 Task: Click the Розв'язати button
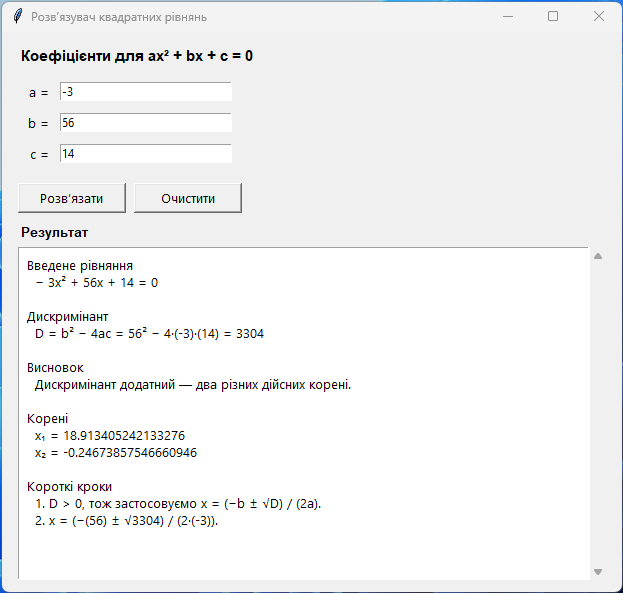(x=72, y=198)
